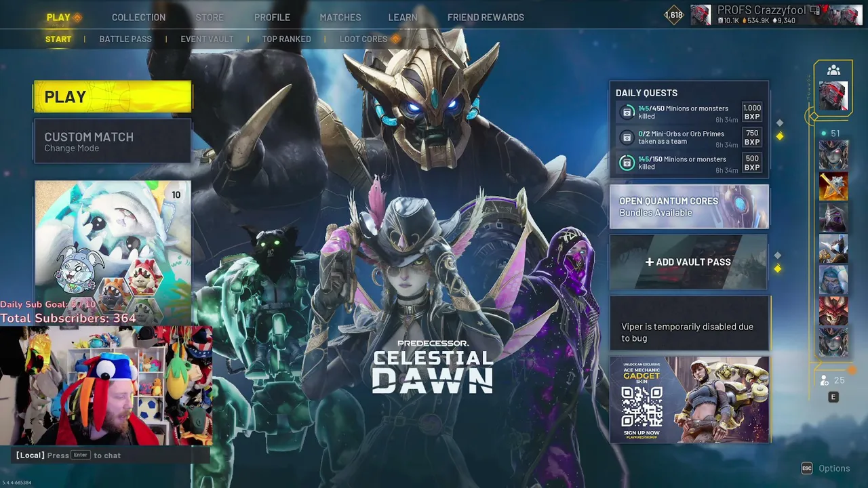Click the 145/150 minions quest progress ring
This screenshot has width=868, height=488.
(x=628, y=163)
